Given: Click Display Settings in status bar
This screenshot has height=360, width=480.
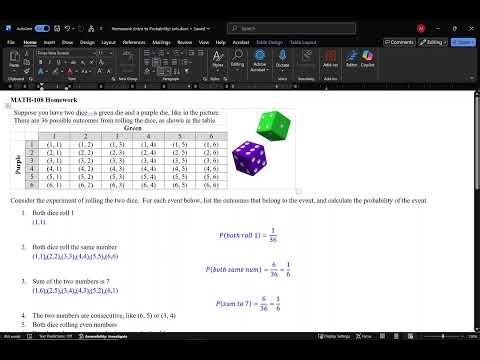Looking at the screenshot, I should coord(334,336).
